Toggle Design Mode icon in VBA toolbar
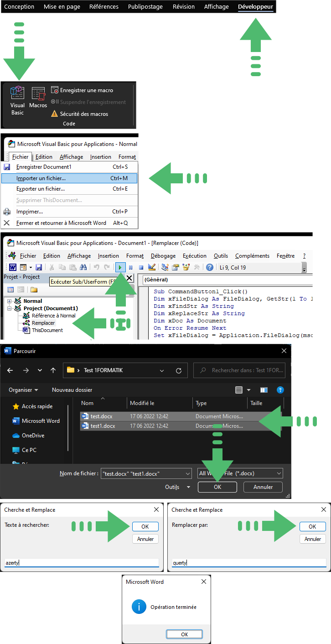 (x=152, y=267)
